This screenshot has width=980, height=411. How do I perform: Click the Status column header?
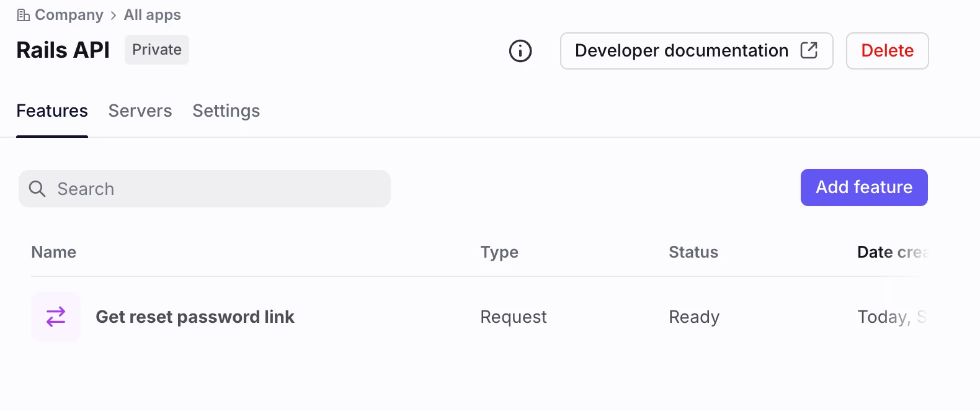point(693,252)
